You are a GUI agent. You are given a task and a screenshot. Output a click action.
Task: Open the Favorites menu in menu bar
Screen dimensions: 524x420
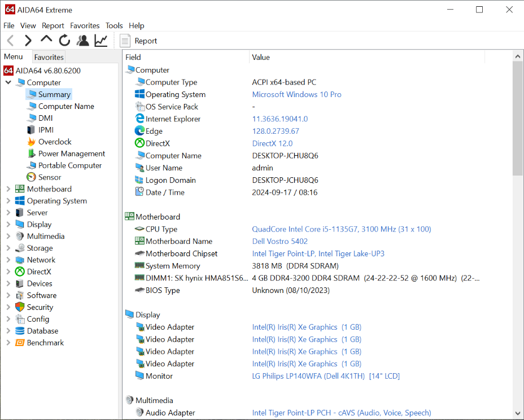click(x=85, y=25)
